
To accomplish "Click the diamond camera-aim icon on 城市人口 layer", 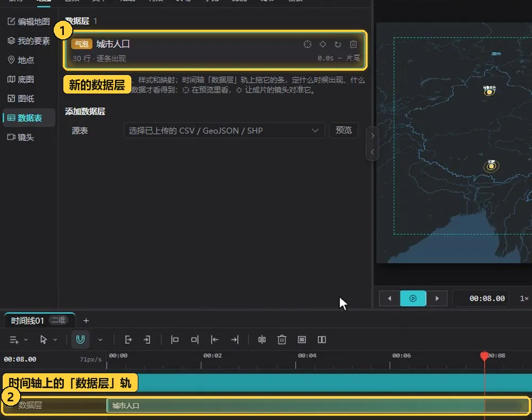I will point(323,45).
